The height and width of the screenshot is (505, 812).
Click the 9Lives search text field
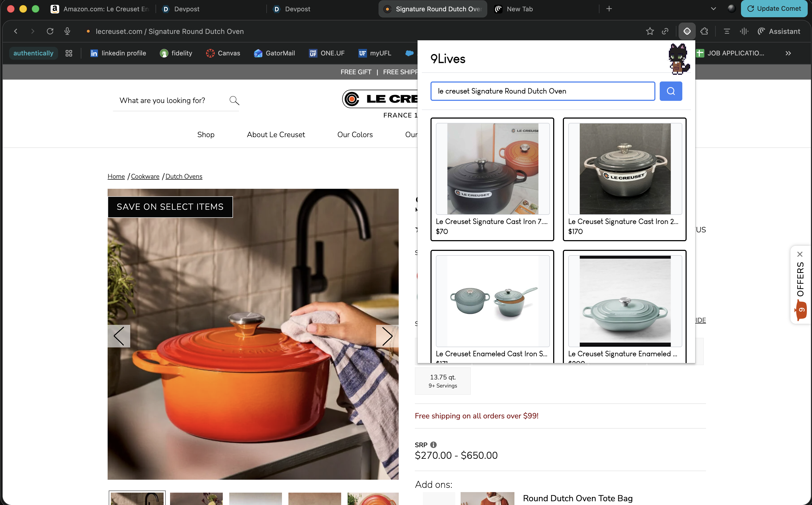(542, 91)
